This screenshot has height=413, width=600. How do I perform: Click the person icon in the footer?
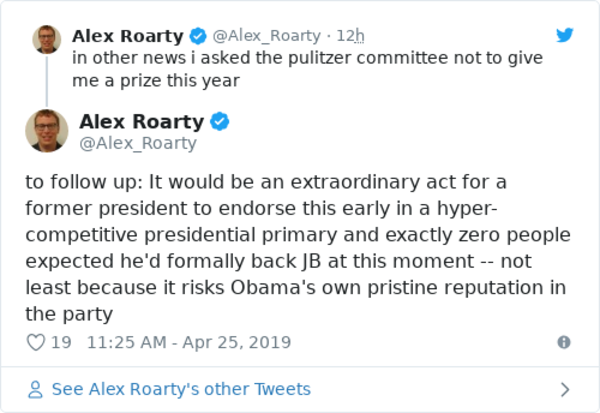pyautogui.click(x=36, y=389)
